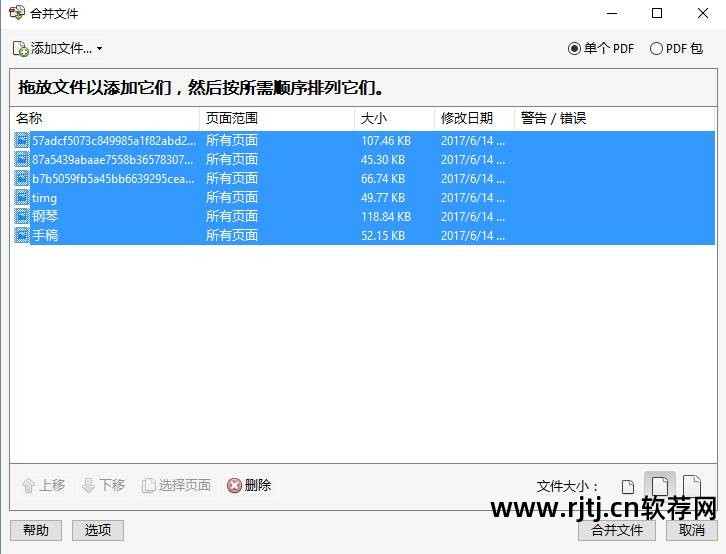This screenshot has width=726, height=554.
Task: Select the PDF 包 radio option
Action: tap(676, 49)
